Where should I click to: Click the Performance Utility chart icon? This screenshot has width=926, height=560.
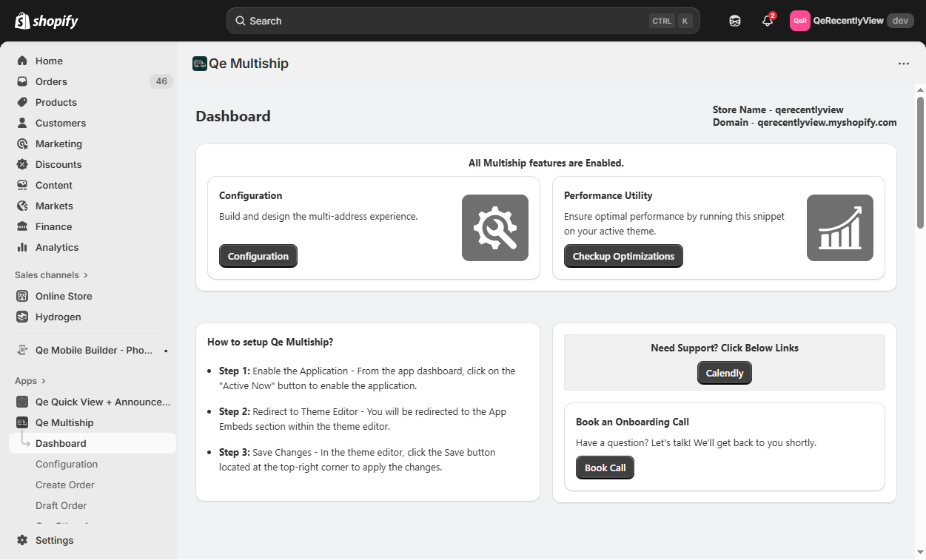[839, 228]
